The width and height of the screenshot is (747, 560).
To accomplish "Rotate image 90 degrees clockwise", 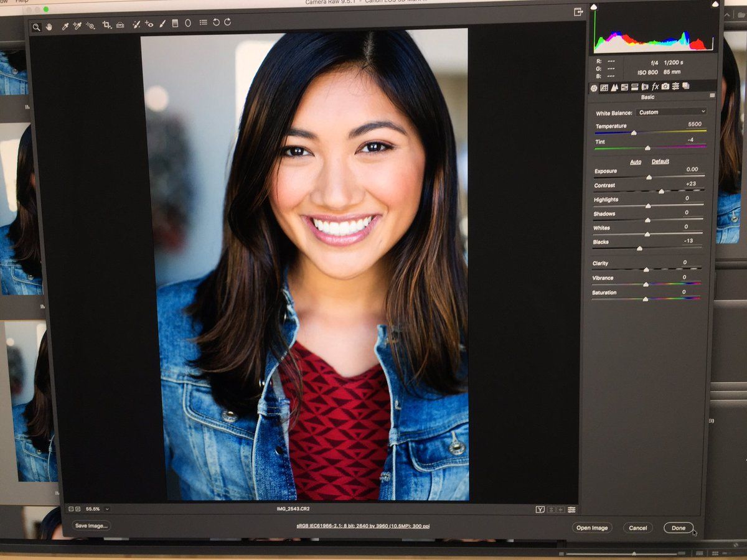I will tap(228, 22).
